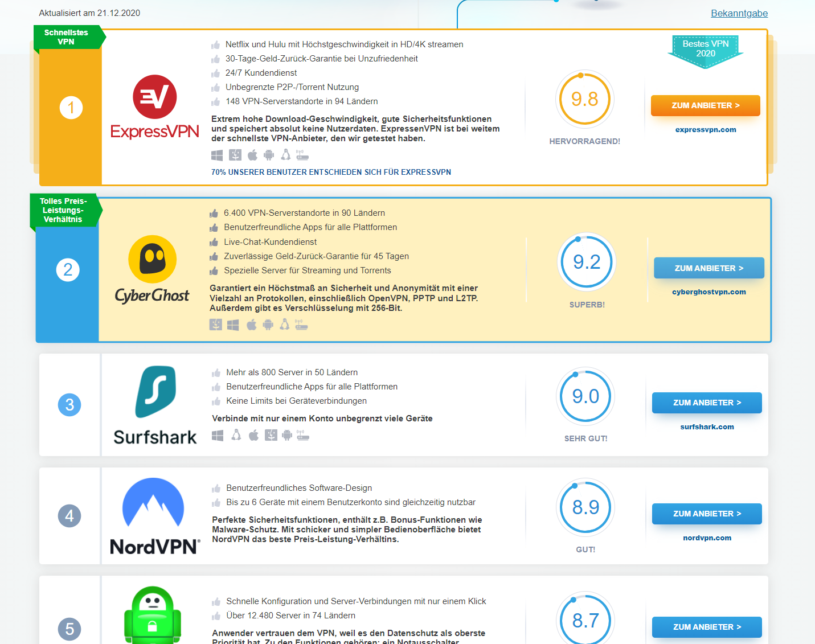Click the Android icon in the ExpressVPN row
Viewport: 815px width, 644px height.
pyautogui.click(x=269, y=155)
